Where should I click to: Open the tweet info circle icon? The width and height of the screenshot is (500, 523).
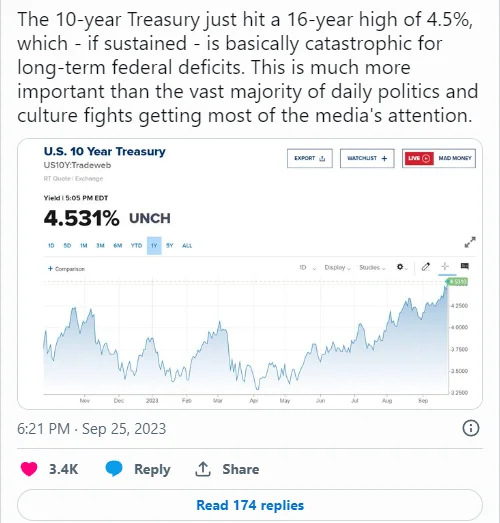point(471,428)
